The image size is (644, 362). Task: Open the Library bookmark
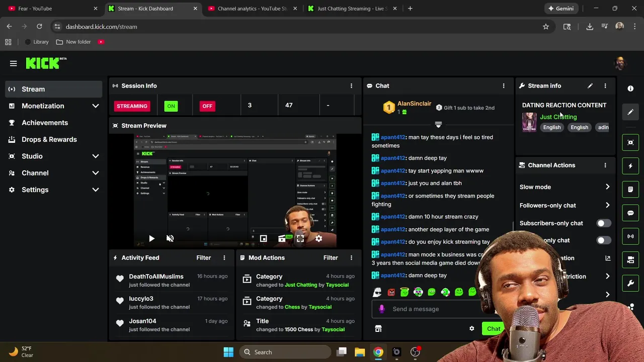coord(37,42)
